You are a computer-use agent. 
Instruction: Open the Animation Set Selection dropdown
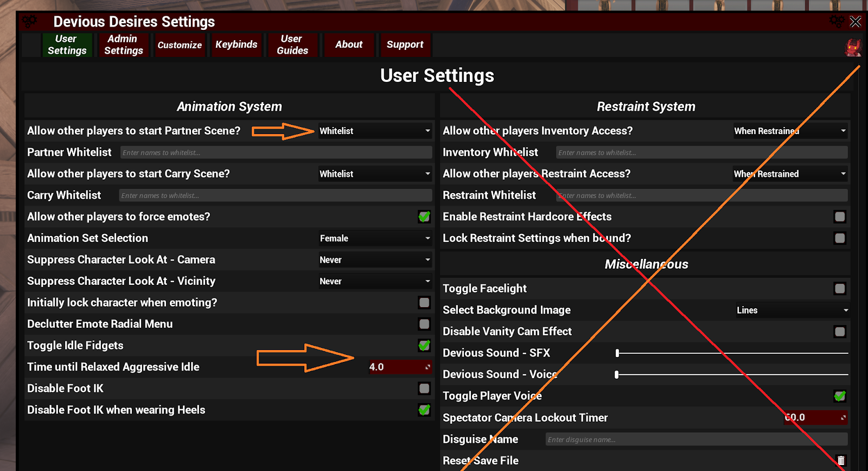(375, 238)
